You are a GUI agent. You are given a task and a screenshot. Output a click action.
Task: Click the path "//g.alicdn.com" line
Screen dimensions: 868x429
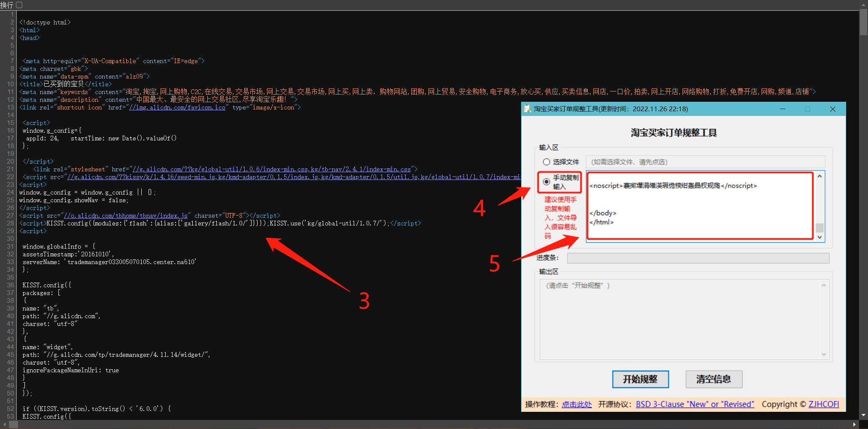(61, 316)
